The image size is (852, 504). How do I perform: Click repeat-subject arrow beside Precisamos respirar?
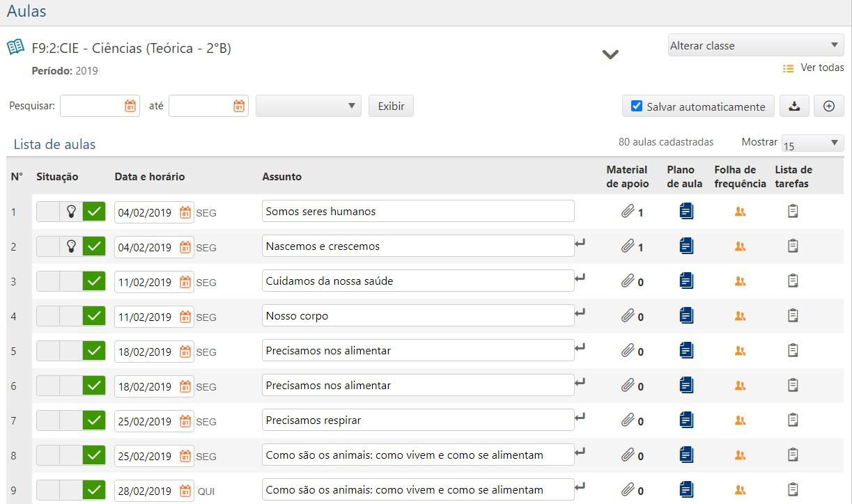(x=580, y=416)
